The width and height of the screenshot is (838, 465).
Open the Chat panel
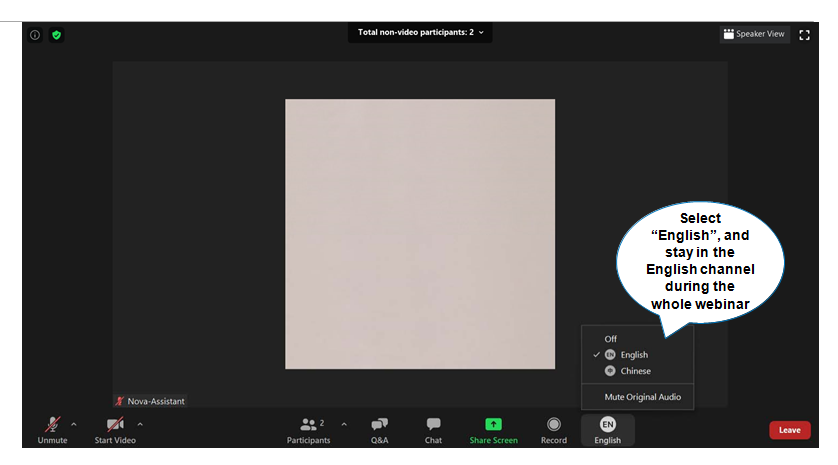(x=433, y=425)
